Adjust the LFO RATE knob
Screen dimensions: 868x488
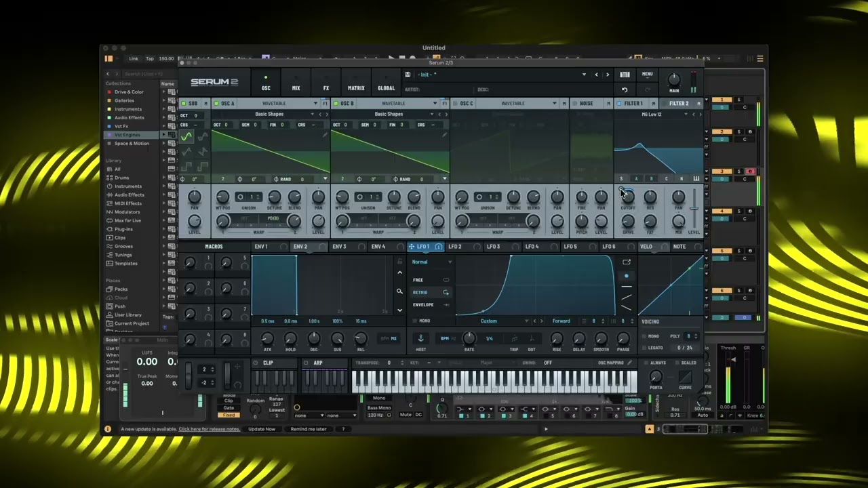469,338
